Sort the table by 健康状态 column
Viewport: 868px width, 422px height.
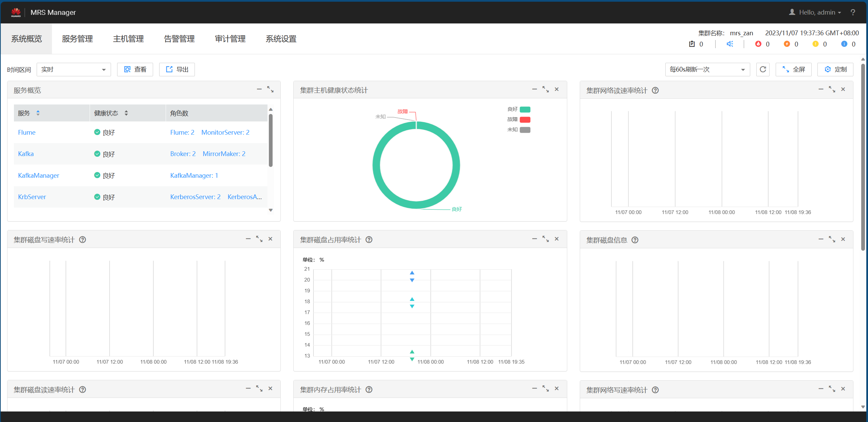tap(126, 113)
